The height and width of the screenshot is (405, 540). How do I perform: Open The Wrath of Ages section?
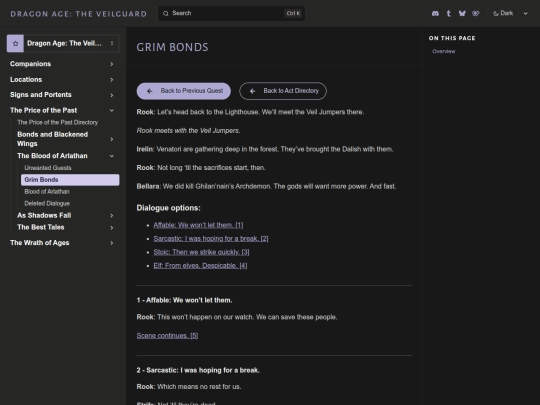[40, 243]
